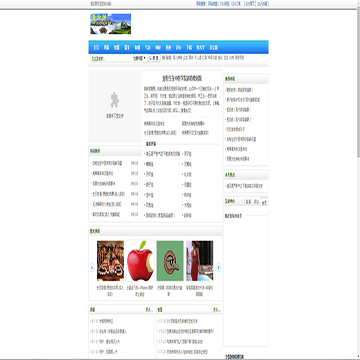Select the last item in blue navigation bar
This screenshot has height=360, width=360.
(x=214, y=48)
